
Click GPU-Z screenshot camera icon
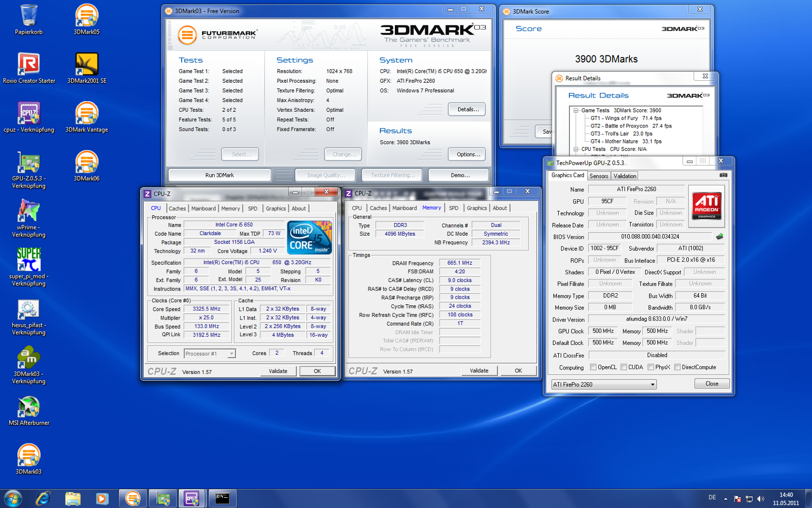pyautogui.click(x=723, y=175)
